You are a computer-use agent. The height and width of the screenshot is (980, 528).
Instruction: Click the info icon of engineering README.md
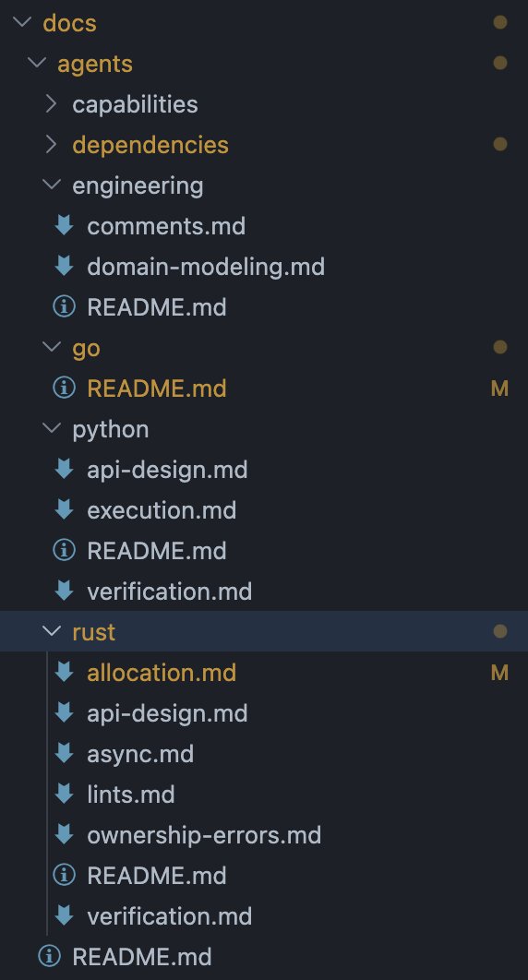click(x=64, y=307)
